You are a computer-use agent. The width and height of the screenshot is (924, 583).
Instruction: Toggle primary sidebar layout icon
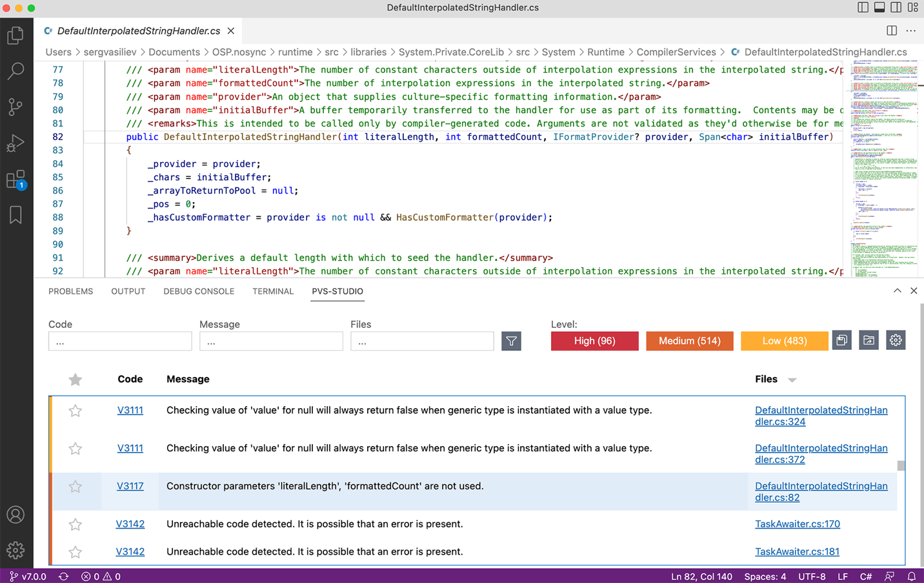click(x=863, y=8)
